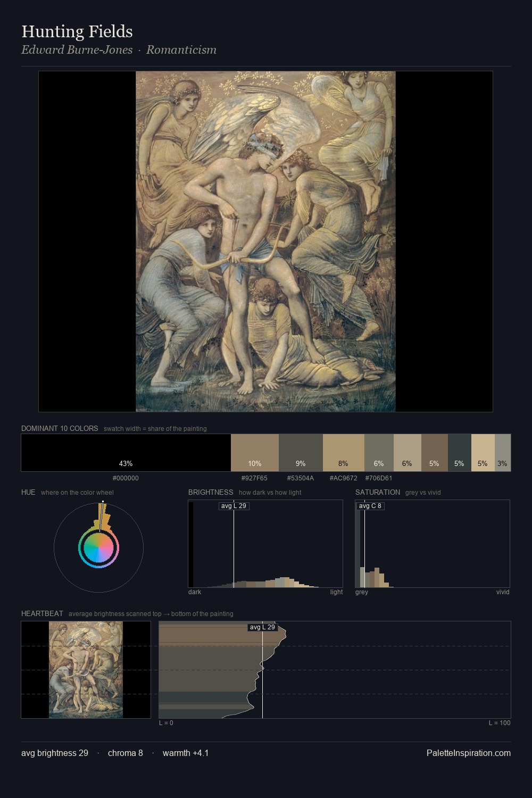The image size is (532, 798).
Task: Click the 'vivid' saturation axis label
Action: (x=503, y=592)
